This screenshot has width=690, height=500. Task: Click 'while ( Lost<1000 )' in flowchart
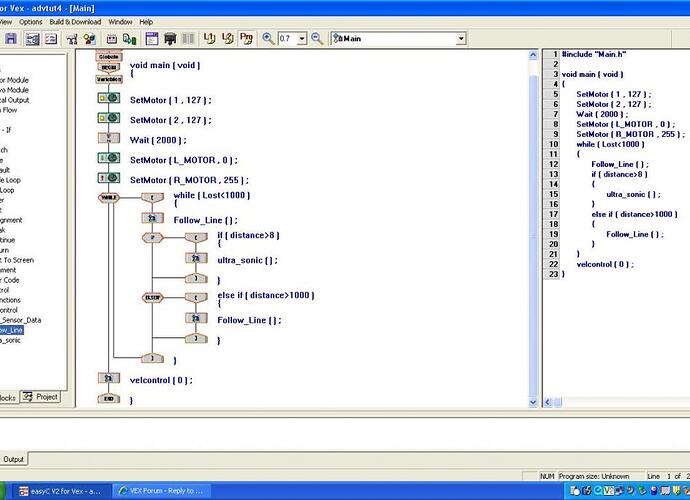pyautogui.click(x=212, y=195)
